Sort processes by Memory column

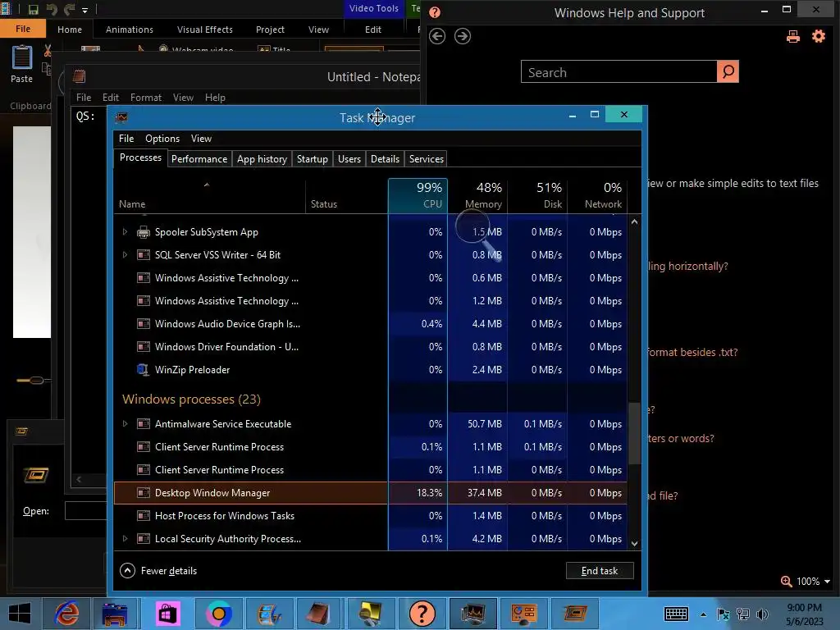[x=478, y=196]
